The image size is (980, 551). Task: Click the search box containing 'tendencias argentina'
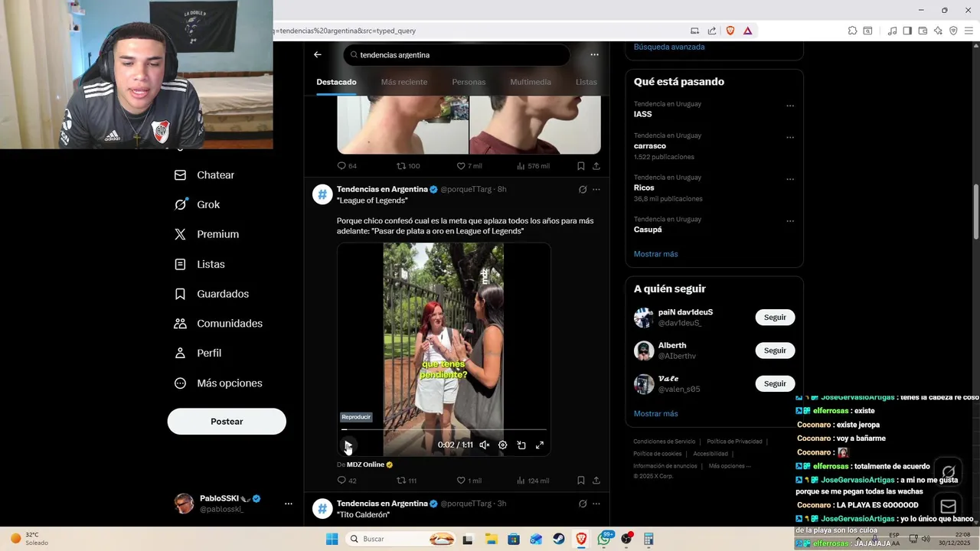click(x=457, y=55)
